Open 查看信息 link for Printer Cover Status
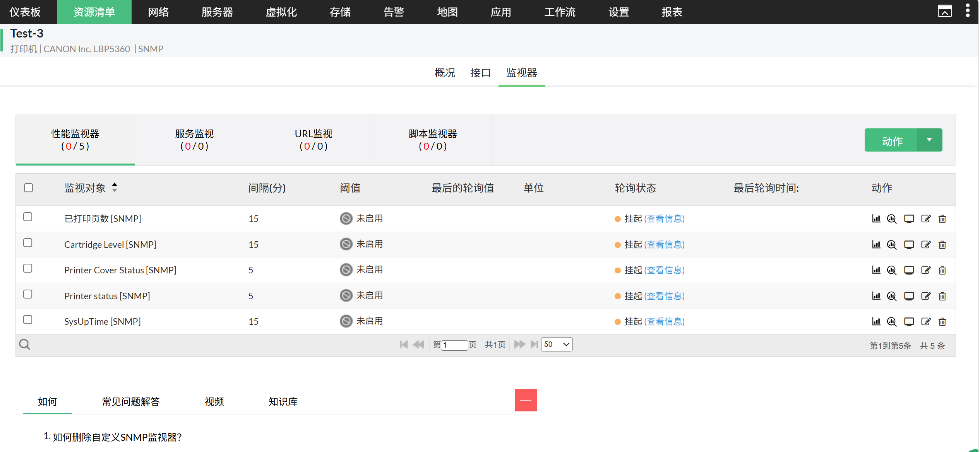Screen dimensions: 980x452 [x=664, y=270]
